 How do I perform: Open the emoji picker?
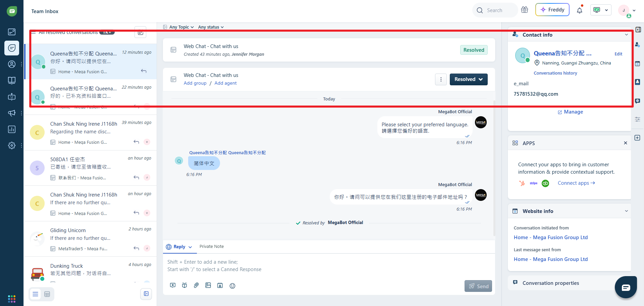tap(232, 286)
